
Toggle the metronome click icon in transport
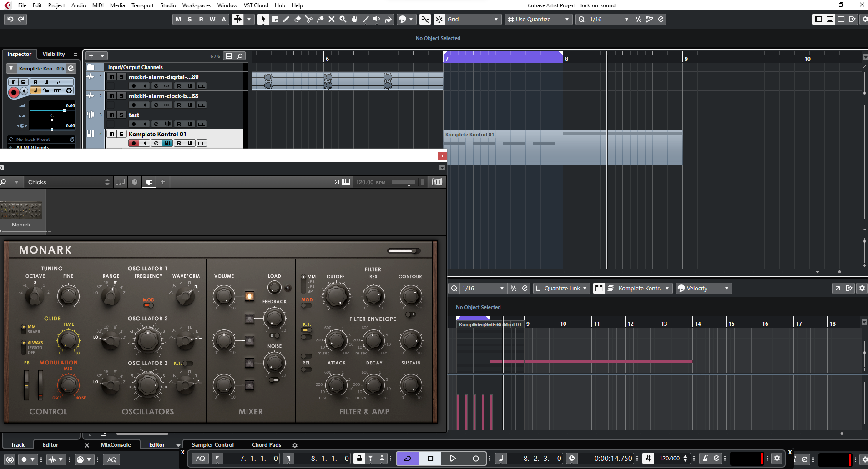705,459
